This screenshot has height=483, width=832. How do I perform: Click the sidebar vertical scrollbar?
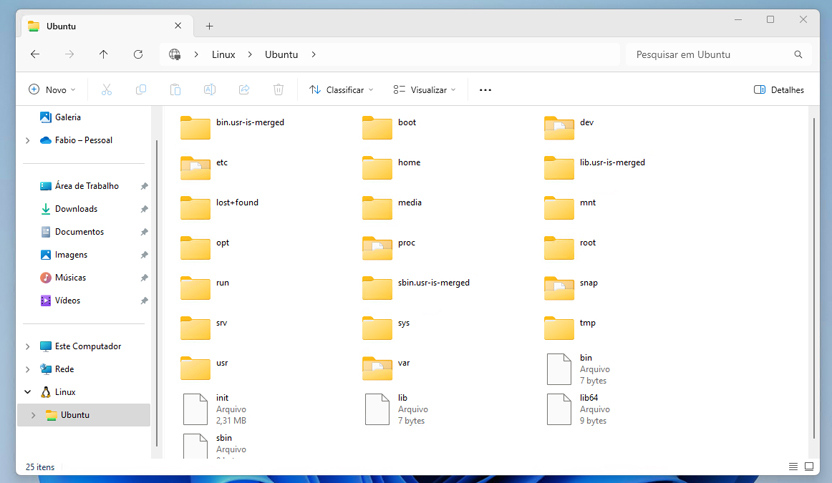(x=157, y=293)
